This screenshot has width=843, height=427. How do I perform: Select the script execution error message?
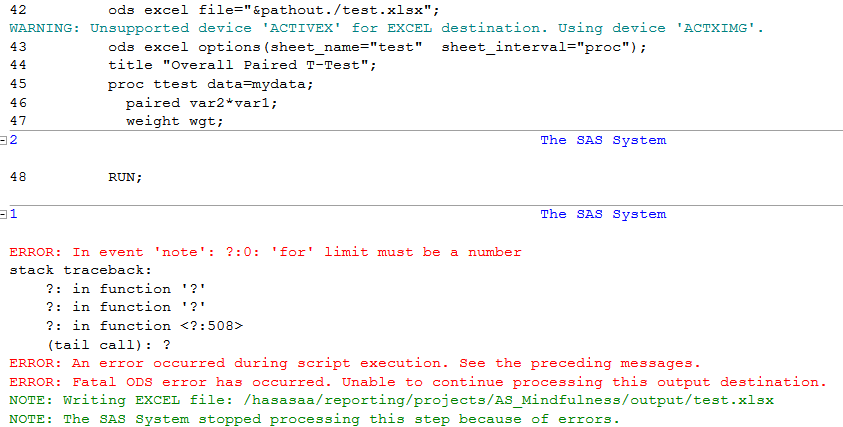pos(355,364)
